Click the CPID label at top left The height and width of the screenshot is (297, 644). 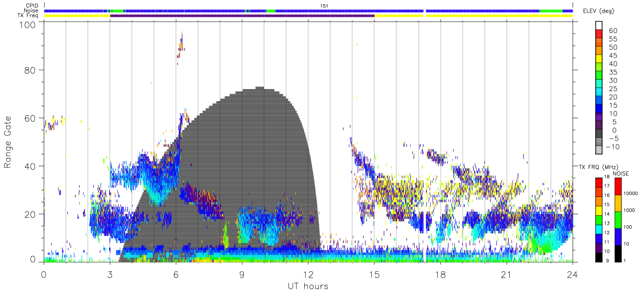pyautogui.click(x=32, y=5)
